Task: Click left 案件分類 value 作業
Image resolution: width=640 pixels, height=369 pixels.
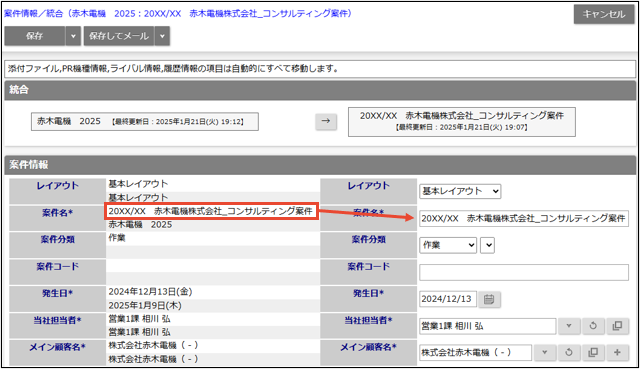Action: tap(117, 238)
